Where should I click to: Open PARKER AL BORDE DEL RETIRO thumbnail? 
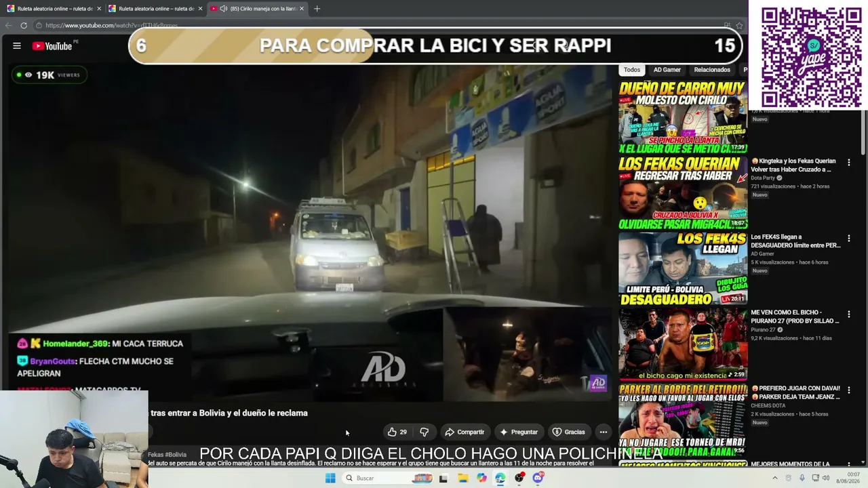[683, 421]
